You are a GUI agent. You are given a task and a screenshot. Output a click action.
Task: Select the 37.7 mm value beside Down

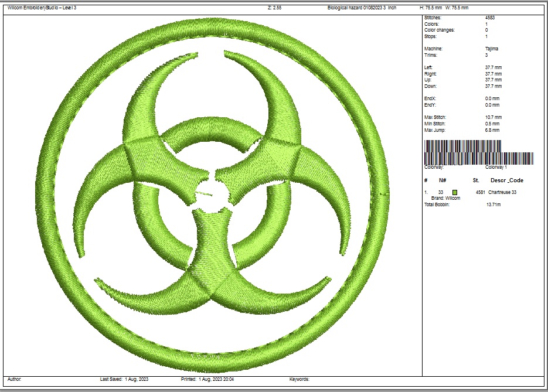tap(493, 86)
